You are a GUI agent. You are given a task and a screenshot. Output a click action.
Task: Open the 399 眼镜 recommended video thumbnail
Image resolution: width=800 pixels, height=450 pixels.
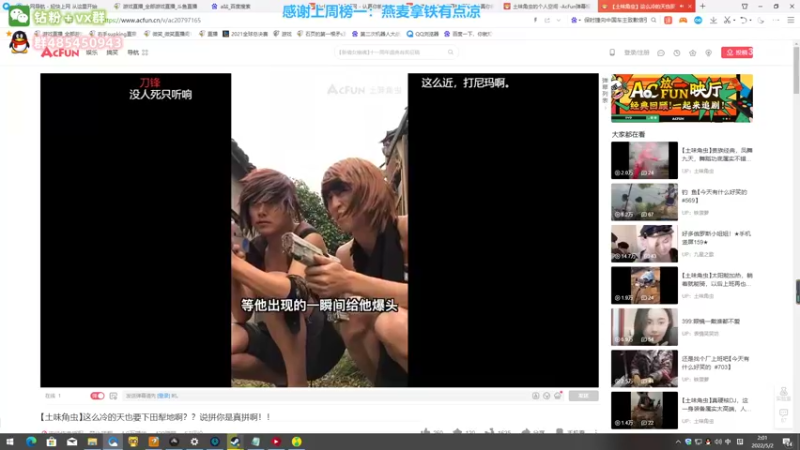644,327
